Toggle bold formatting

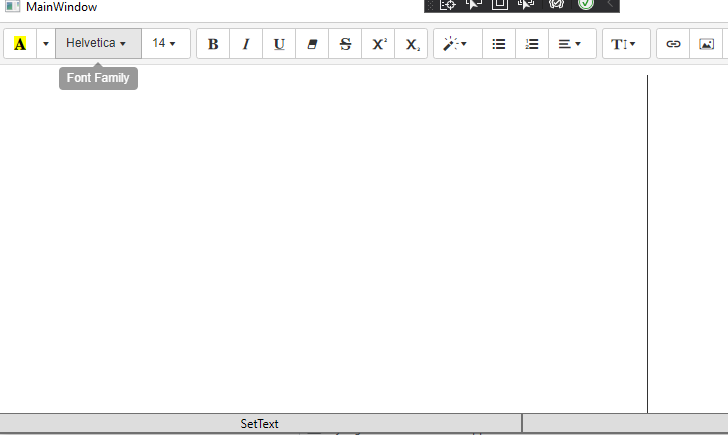coord(213,44)
